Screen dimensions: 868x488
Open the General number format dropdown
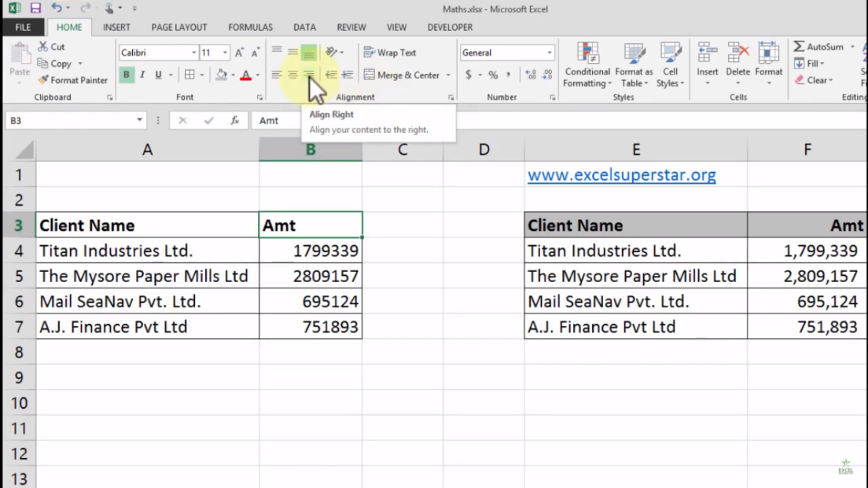pos(549,52)
